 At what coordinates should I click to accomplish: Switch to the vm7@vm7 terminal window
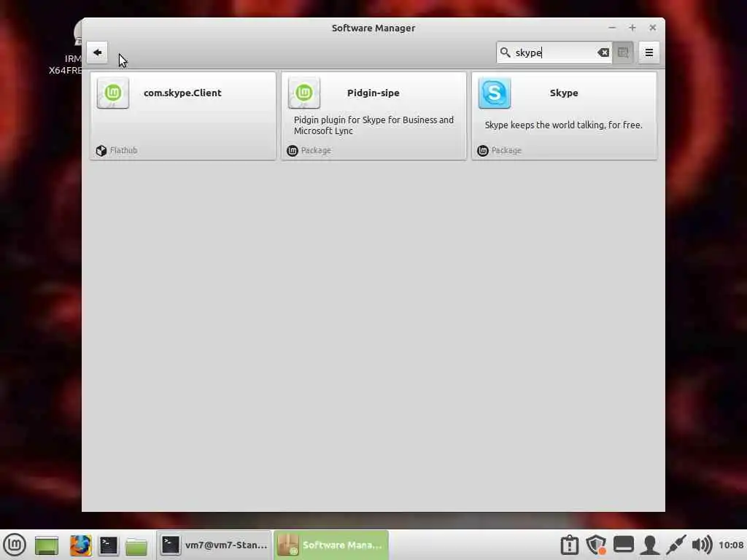[214, 545]
